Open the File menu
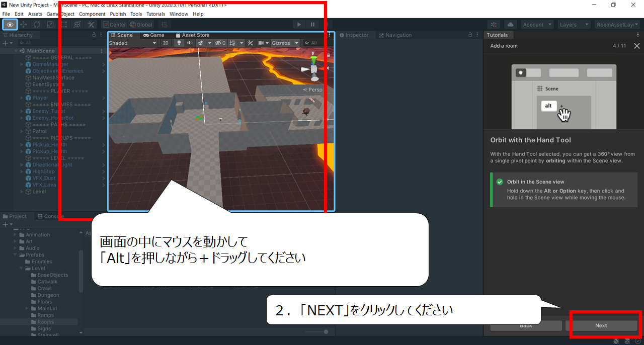This screenshot has height=345, width=644. click(x=6, y=14)
